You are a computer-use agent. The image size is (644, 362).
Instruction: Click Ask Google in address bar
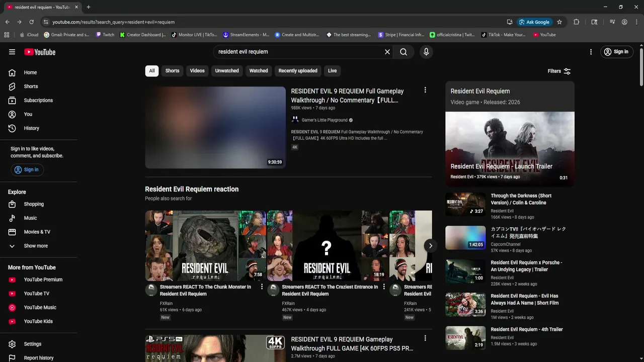(534, 22)
